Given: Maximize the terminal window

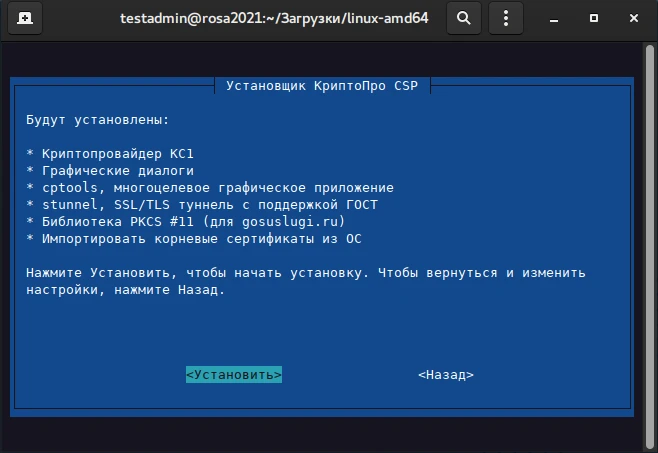Looking at the screenshot, I should (594, 18).
